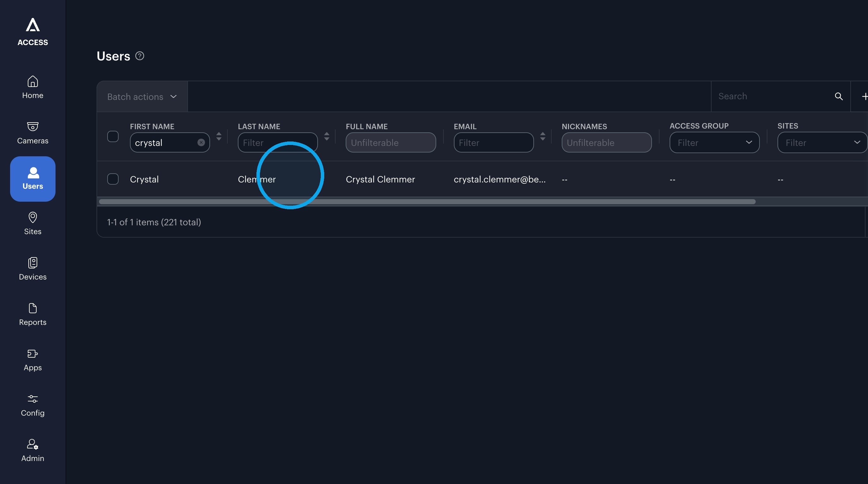Click the search magnifier icon
This screenshot has width=868, height=484.
(839, 97)
